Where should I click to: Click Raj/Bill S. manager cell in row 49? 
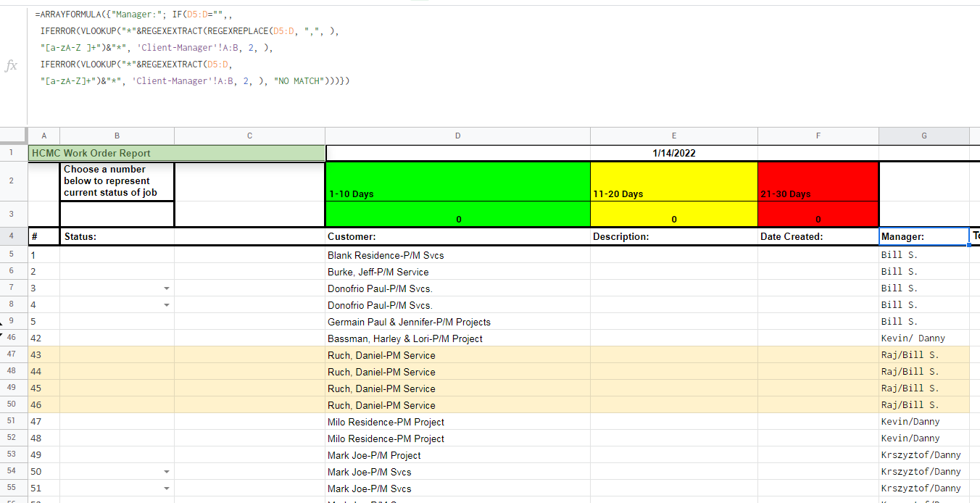pyautogui.click(x=924, y=388)
